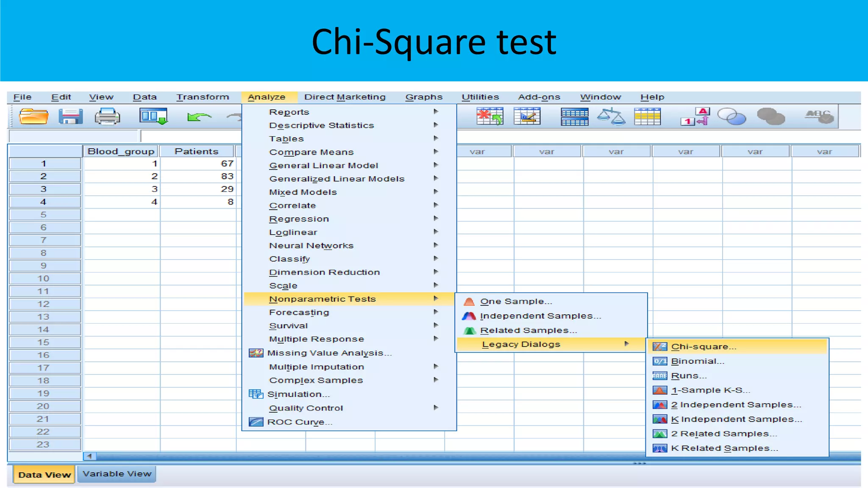Click the Missing Value Analysis icon

coord(256,353)
